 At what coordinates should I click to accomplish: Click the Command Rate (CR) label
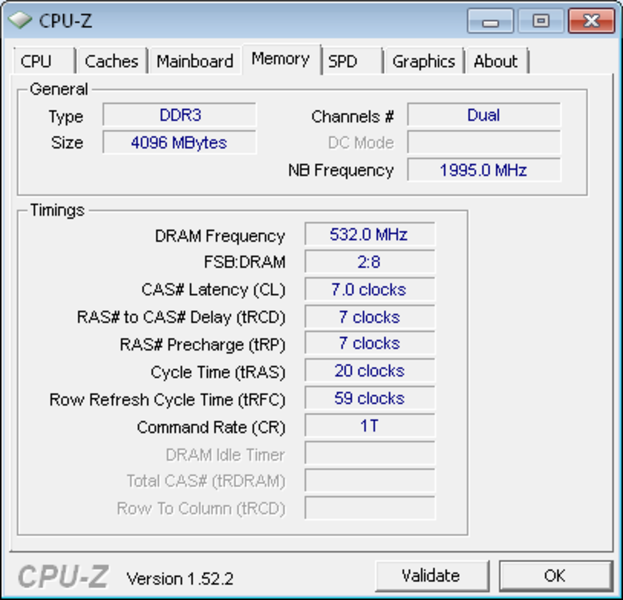pyautogui.click(x=211, y=427)
